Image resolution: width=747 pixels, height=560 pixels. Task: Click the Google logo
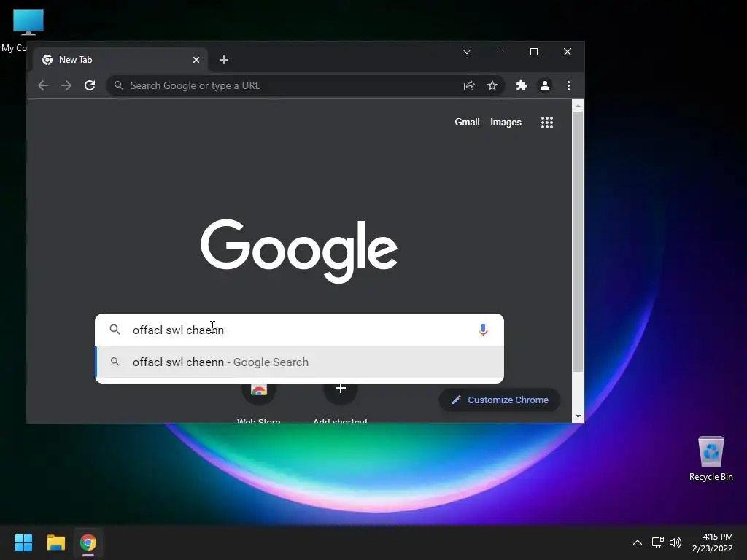point(299,251)
